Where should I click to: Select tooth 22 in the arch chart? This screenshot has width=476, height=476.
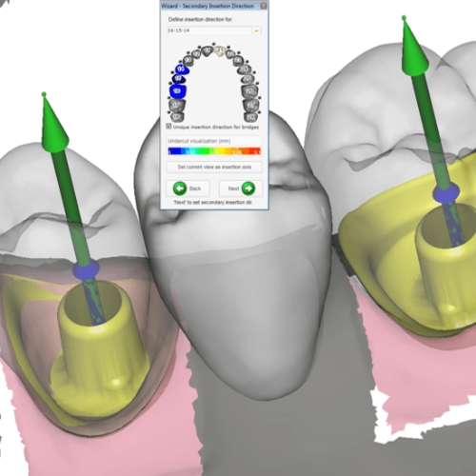point(230,54)
